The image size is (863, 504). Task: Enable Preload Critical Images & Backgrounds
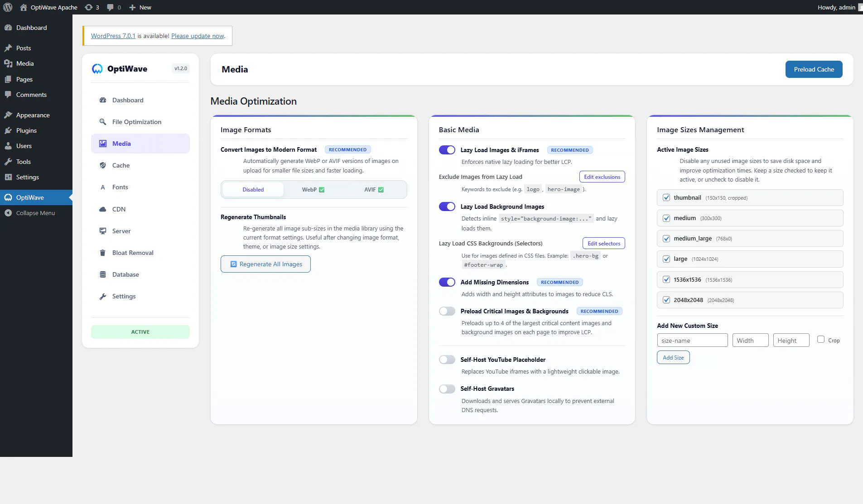tap(447, 311)
